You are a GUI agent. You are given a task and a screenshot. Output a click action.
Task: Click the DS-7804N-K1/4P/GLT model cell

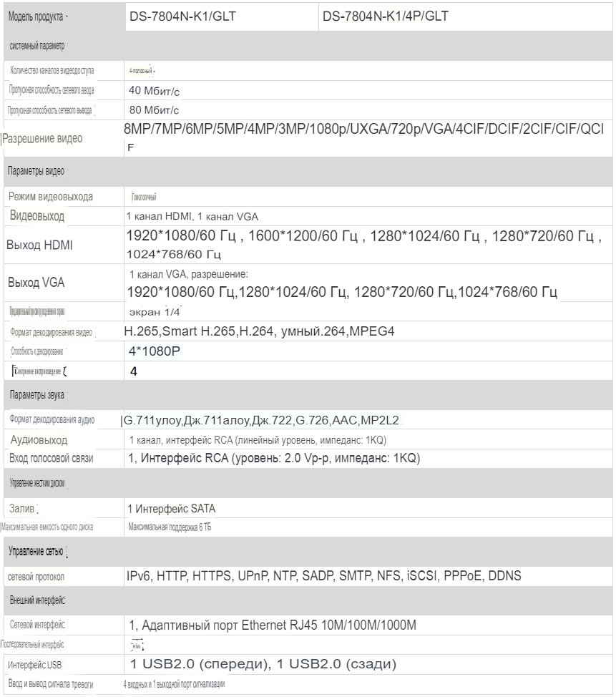point(385,16)
